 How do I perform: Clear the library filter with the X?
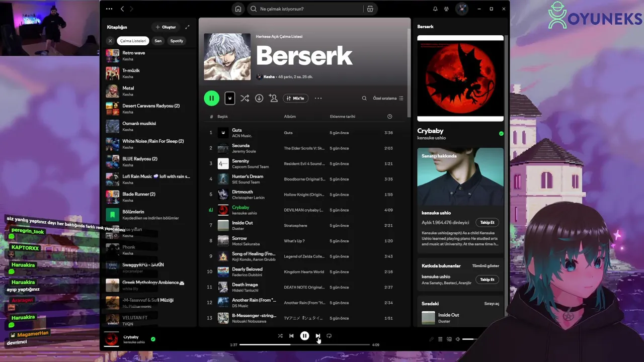[x=110, y=41]
